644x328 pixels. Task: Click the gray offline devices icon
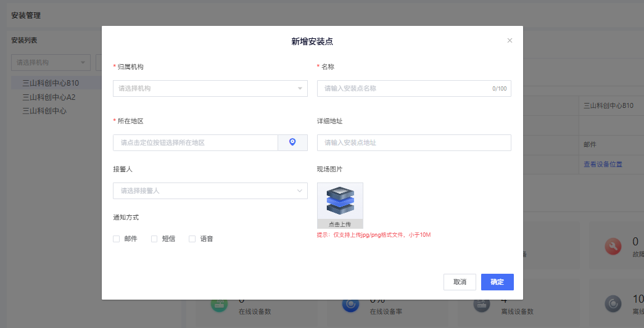tap(482, 305)
